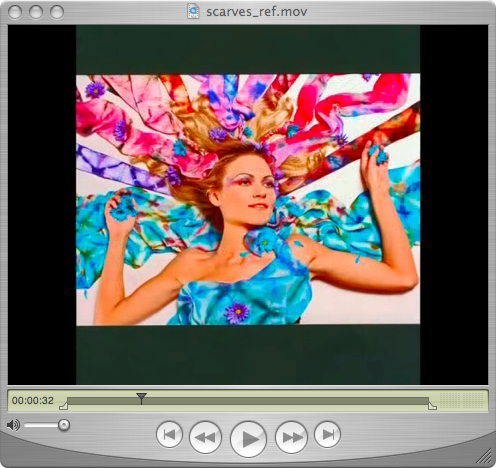The width and height of the screenshot is (496, 468).
Task: Click the scarves_ref.mov window title
Action: coord(256,12)
